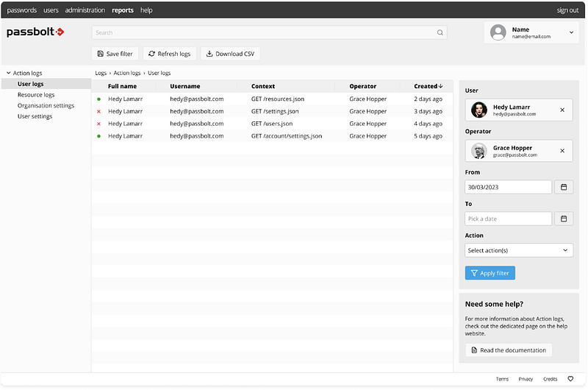Click green status dot of GET /resources.json row
This screenshot has height=390, width=588.
[x=98, y=99]
